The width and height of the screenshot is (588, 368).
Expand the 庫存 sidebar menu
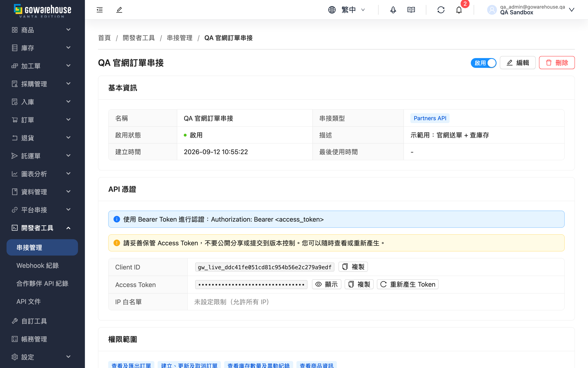click(42, 48)
